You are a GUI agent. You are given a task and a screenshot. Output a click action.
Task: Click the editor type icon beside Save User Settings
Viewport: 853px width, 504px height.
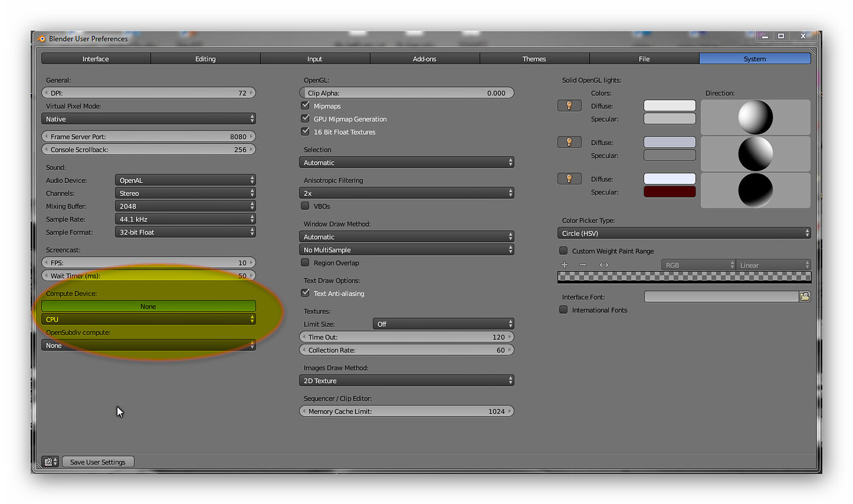click(50, 461)
